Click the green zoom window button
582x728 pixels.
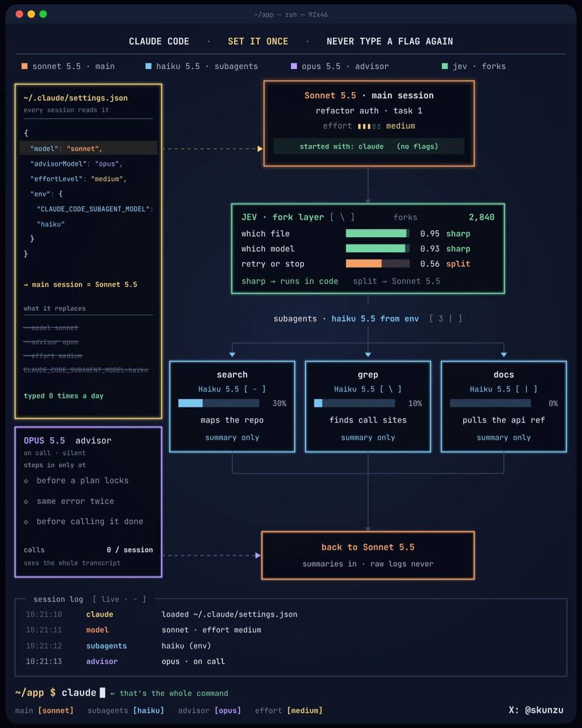point(43,14)
